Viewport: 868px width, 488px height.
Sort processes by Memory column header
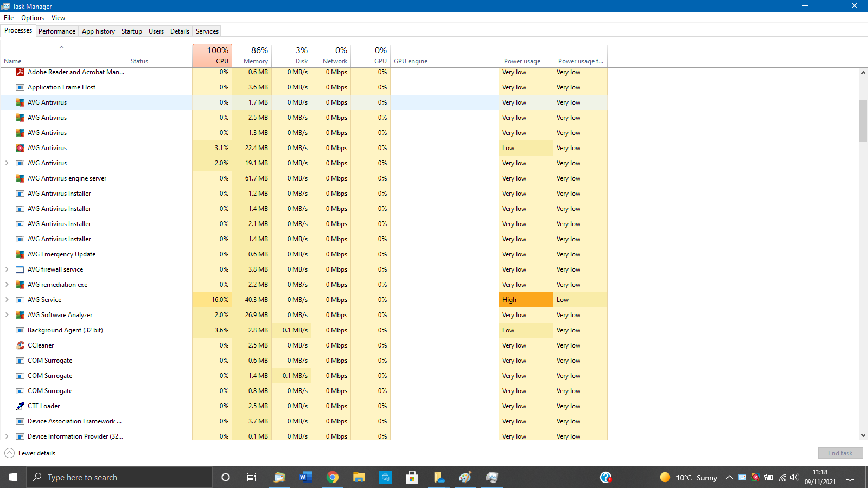coord(252,56)
